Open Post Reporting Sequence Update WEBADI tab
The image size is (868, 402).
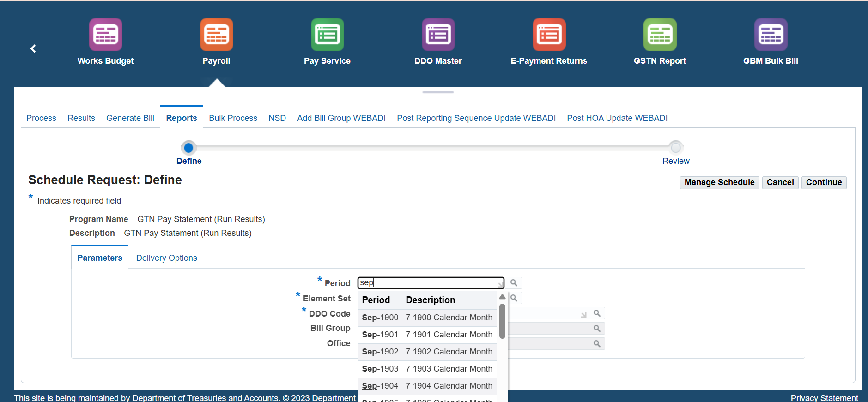476,118
